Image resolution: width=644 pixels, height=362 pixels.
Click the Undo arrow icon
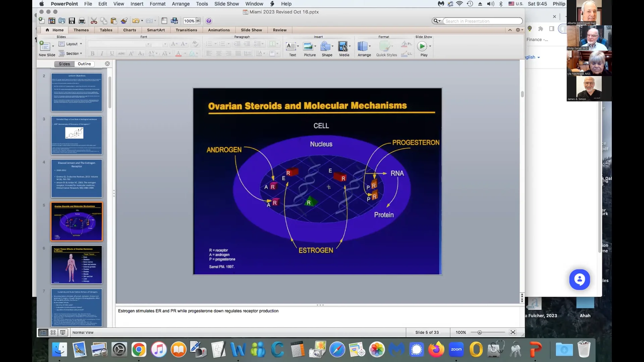[136, 21]
